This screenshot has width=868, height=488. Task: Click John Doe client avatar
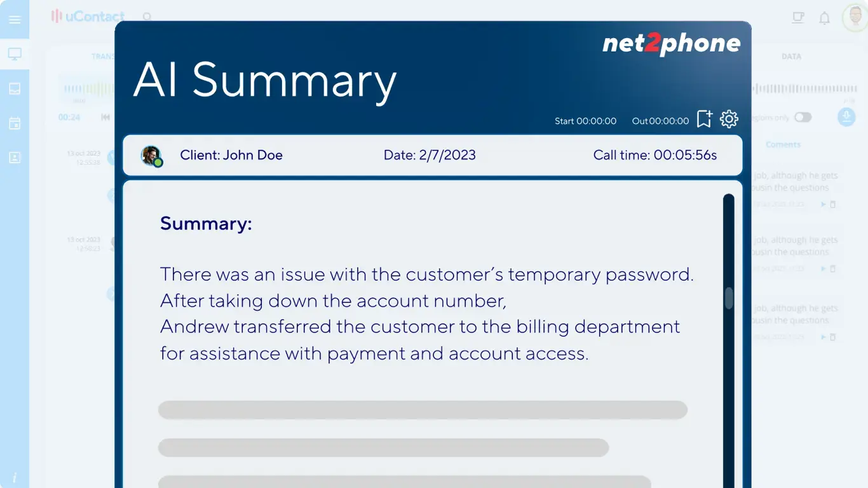[x=152, y=156]
